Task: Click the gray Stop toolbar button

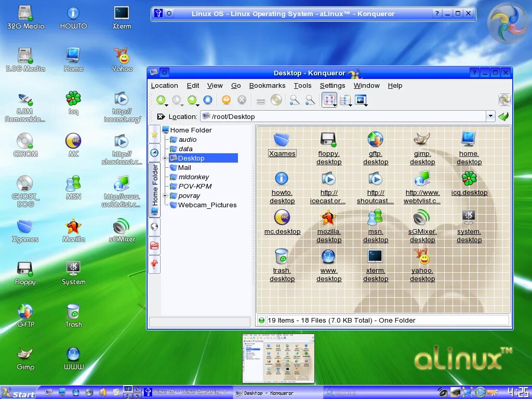Action: click(242, 100)
